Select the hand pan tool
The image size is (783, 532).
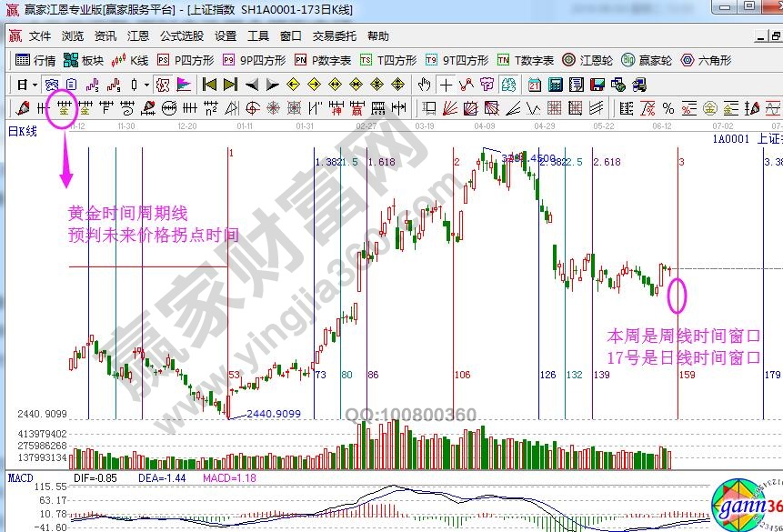424,85
